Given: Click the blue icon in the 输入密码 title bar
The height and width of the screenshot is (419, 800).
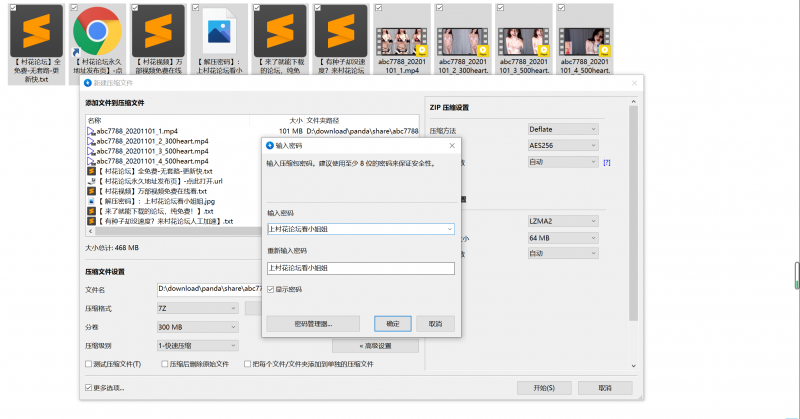Looking at the screenshot, I should (269, 144).
